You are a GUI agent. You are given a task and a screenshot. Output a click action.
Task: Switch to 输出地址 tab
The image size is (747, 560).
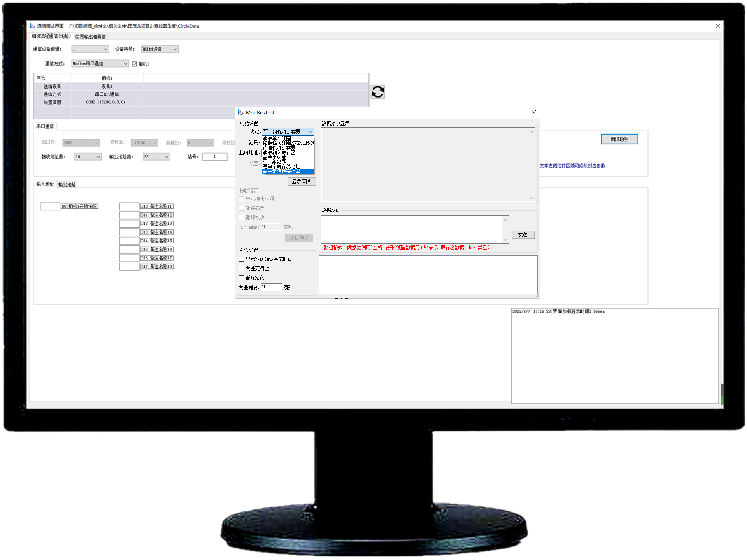click(x=67, y=184)
